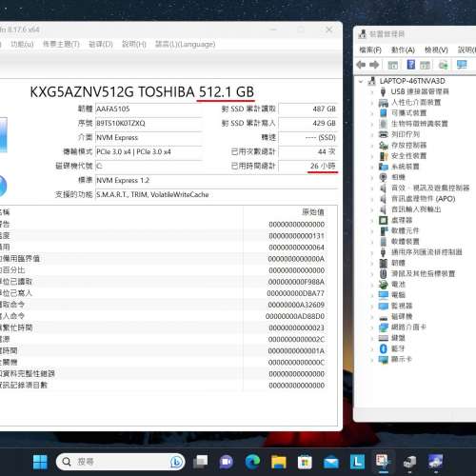Select the network adapter icon in tree
Image resolution: width=476 pixels, height=476 pixels.
pos(384,327)
